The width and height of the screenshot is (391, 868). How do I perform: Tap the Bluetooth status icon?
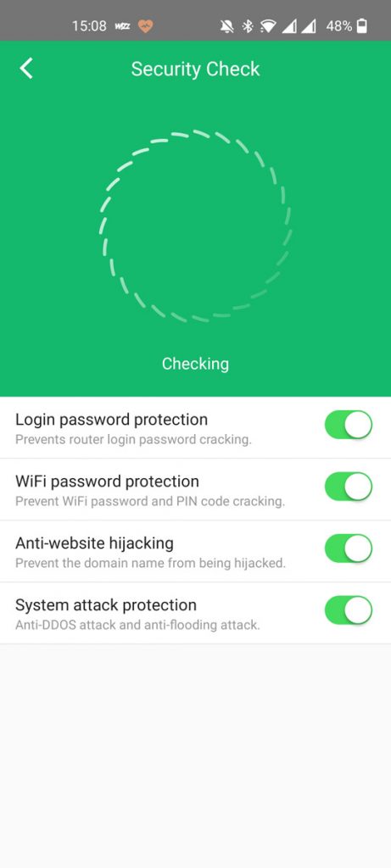click(248, 26)
